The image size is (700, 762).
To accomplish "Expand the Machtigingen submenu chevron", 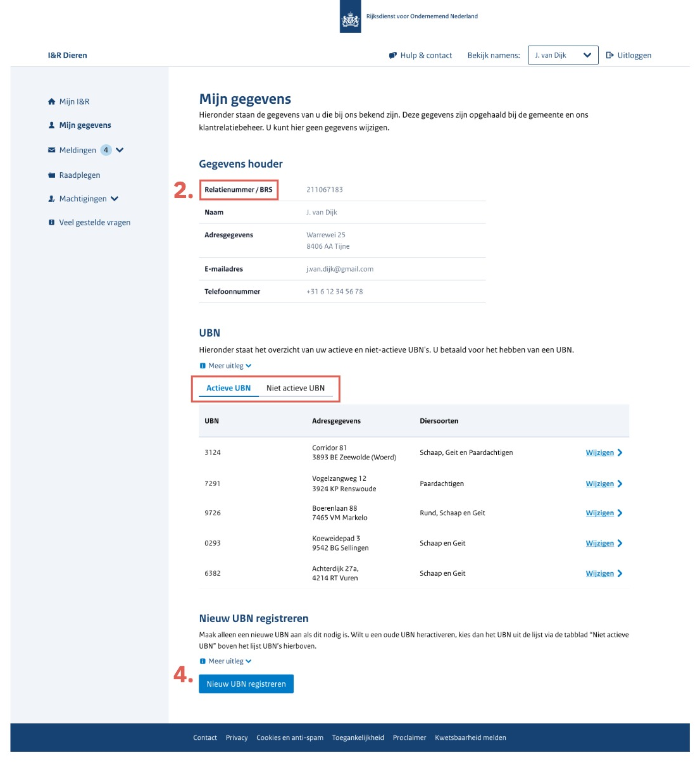I will [115, 199].
